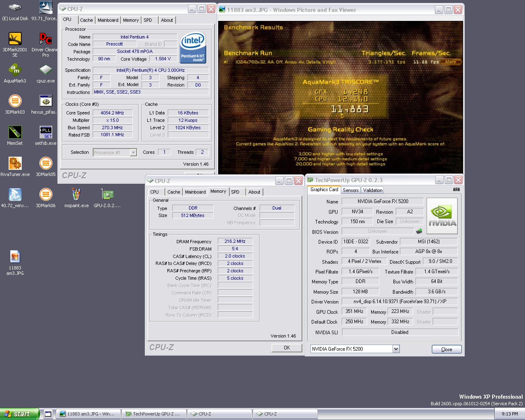
Task: Click GPU-Z screenshot camera icon
Action: pyautogui.click(x=456, y=189)
